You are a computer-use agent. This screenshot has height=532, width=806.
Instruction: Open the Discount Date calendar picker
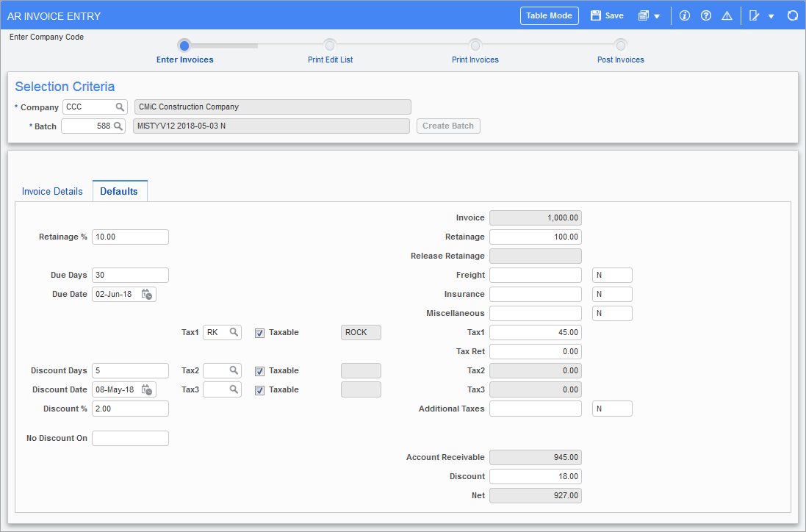147,390
